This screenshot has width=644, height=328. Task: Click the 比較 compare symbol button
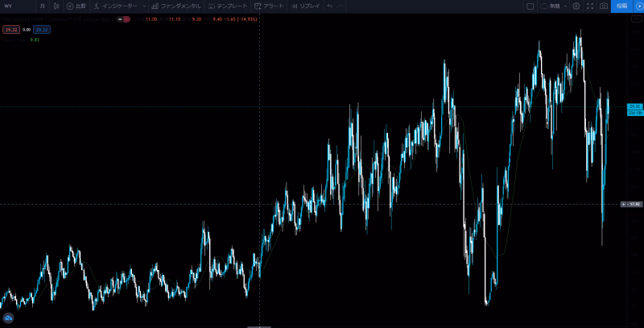pos(76,6)
